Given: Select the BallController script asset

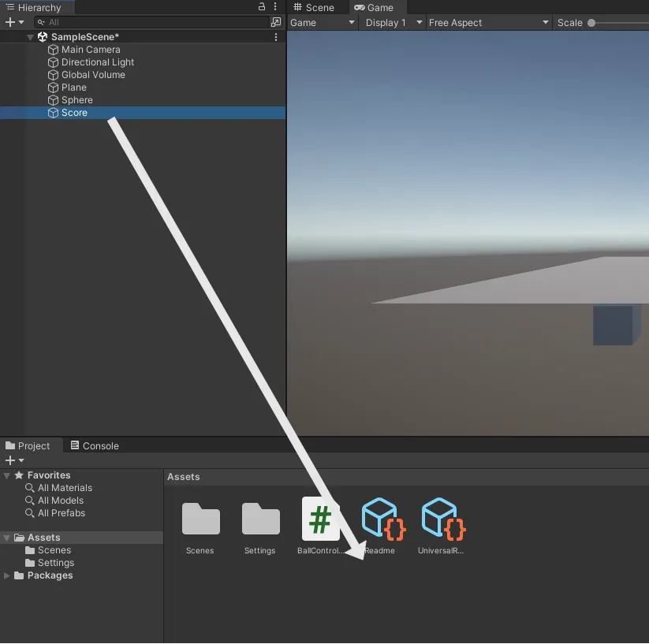Looking at the screenshot, I should [320, 519].
